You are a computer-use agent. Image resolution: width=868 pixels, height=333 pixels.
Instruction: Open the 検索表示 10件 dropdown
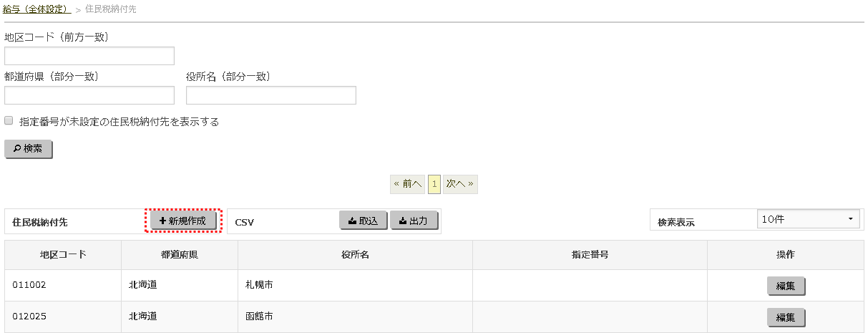pos(809,220)
